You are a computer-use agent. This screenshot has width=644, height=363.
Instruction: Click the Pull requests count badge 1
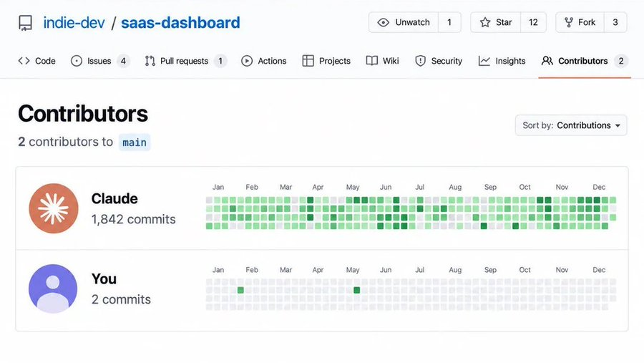pyautogui.click(x=220, y=61)
